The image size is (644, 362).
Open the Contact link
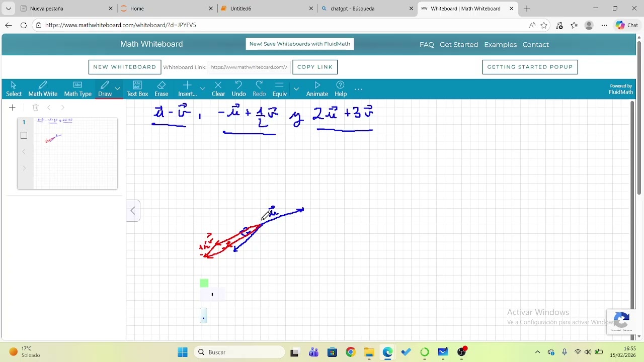click(x=535, y=45)
